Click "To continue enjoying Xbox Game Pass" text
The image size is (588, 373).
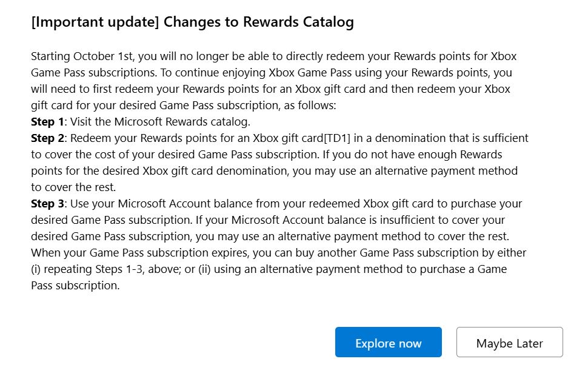tap(326, 73)
